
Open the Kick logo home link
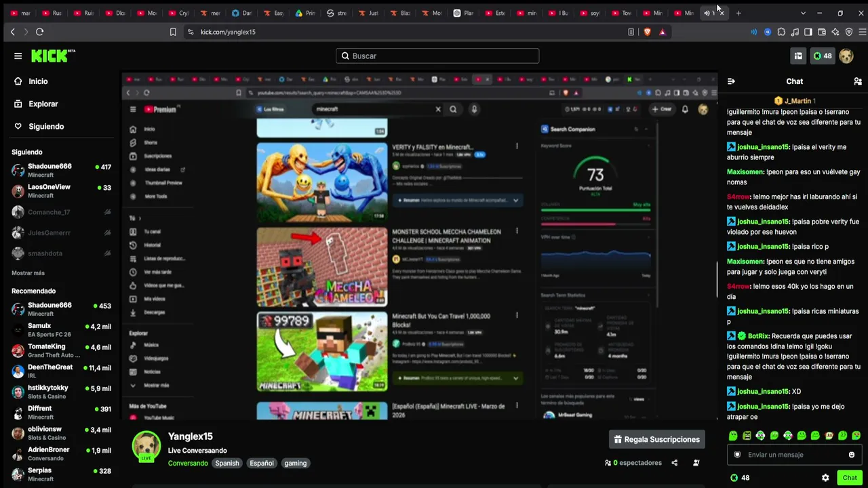pyautogui.click(x=53, y=56)
